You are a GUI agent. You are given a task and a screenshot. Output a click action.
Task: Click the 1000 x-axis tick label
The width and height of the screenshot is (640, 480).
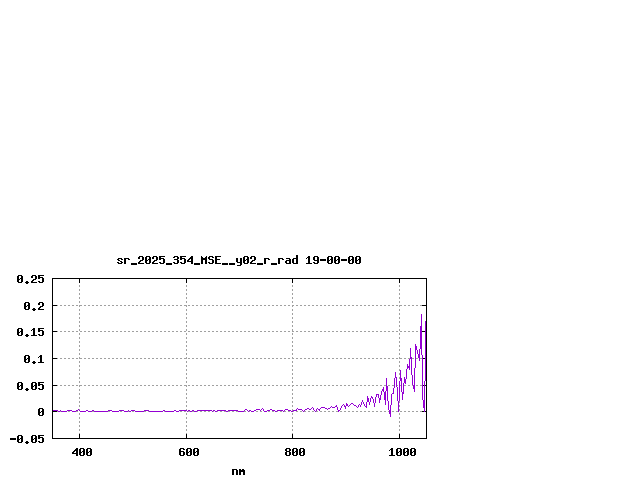pos(402,452)
